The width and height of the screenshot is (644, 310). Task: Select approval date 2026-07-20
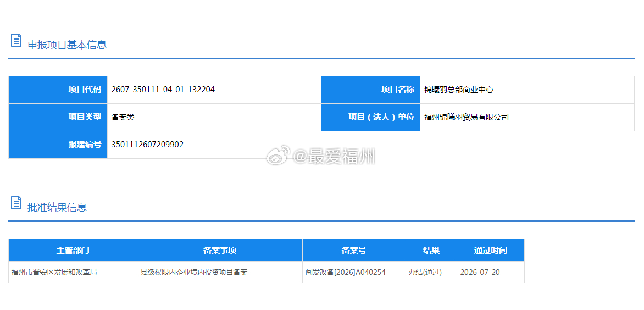(x=480, y=272)
